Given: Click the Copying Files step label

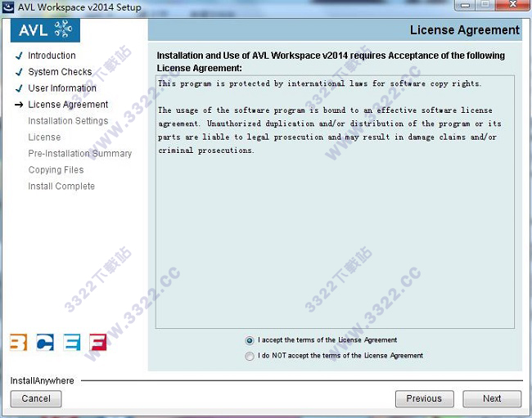Looking at the screenshot, I should 56,170.
